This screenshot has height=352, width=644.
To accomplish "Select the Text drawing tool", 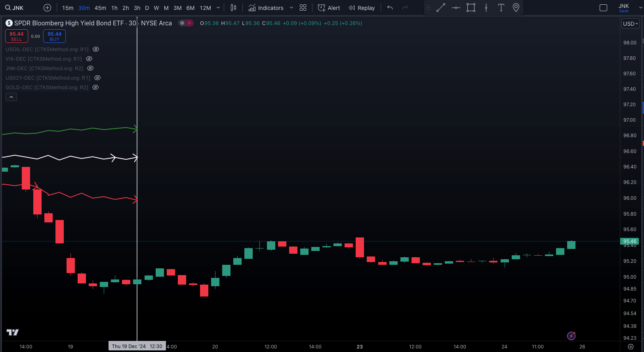I will click(501, 8).
